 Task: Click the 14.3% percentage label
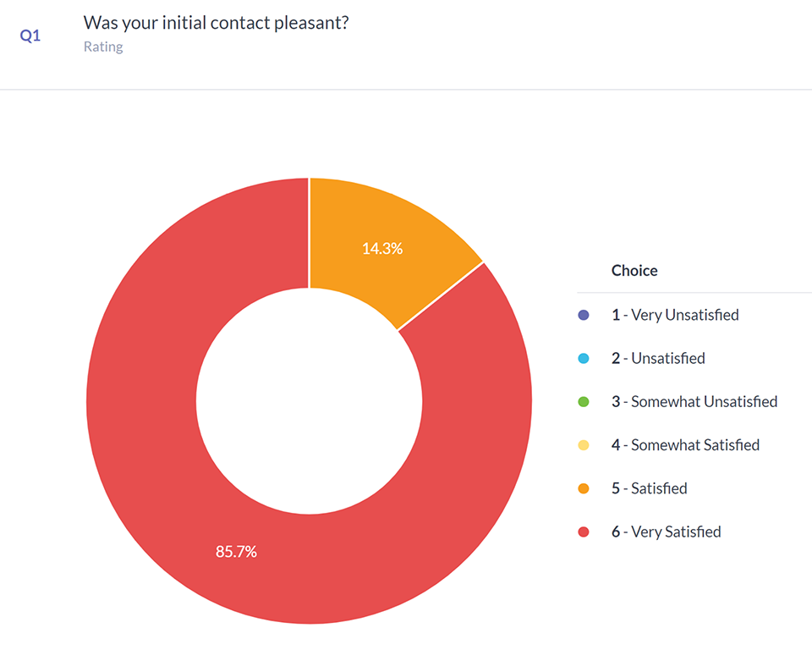pos(382,249)
